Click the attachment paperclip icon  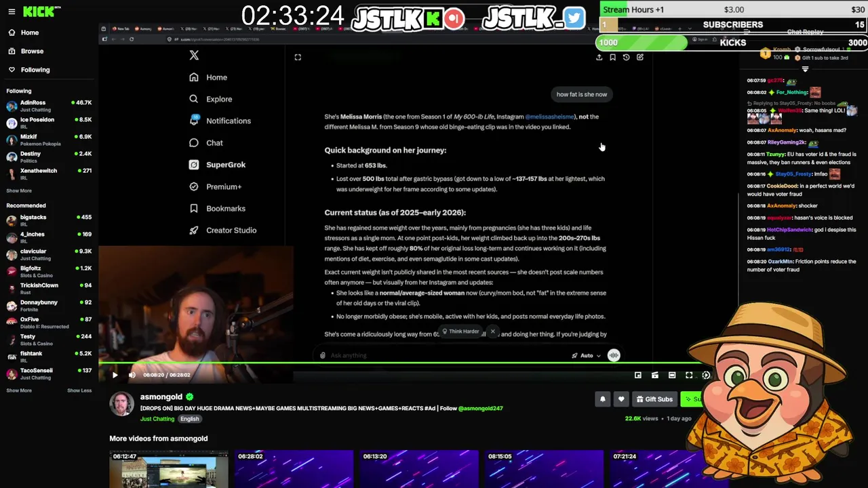pos(323,355)
